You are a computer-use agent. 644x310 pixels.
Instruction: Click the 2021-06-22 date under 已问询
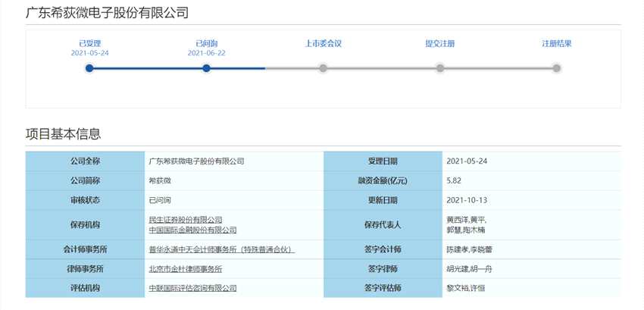207,53
